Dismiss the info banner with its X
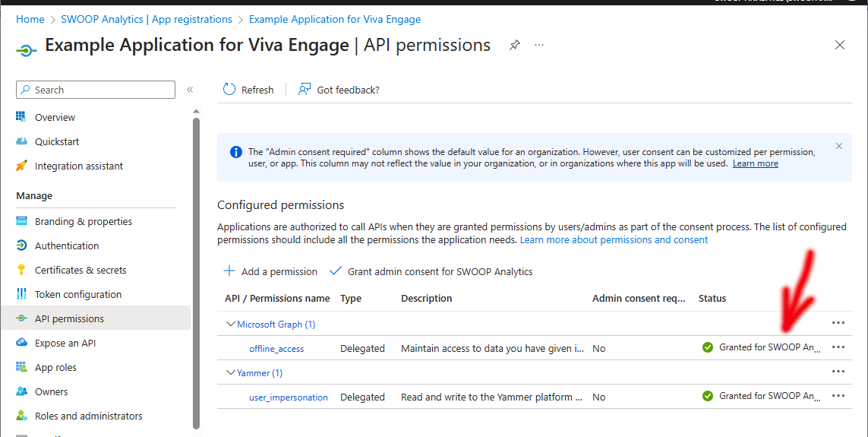This screenshot has width=868, height=437. click(x=839, y=146)
